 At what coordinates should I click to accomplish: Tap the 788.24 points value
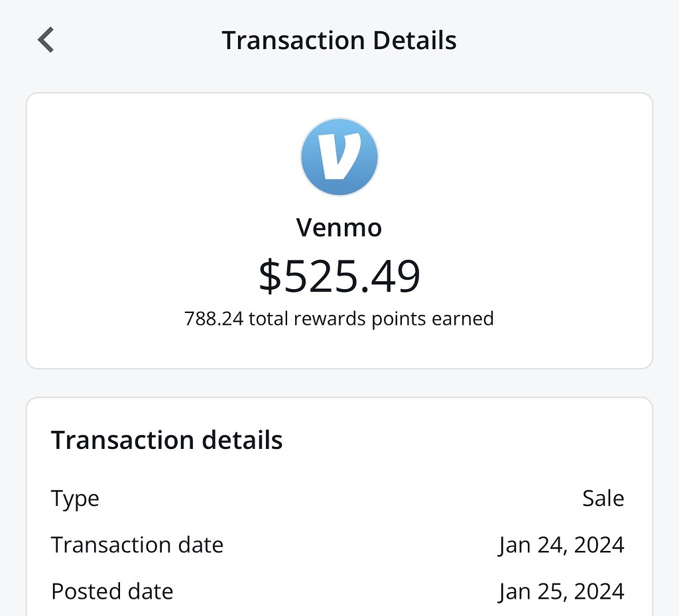pyautogui.click(x=212, y=318)
